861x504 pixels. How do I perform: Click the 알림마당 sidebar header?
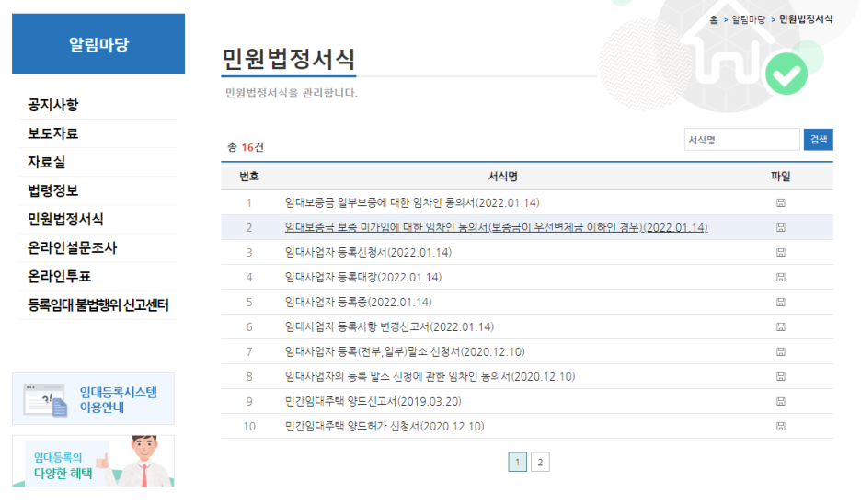click(98, 44)
